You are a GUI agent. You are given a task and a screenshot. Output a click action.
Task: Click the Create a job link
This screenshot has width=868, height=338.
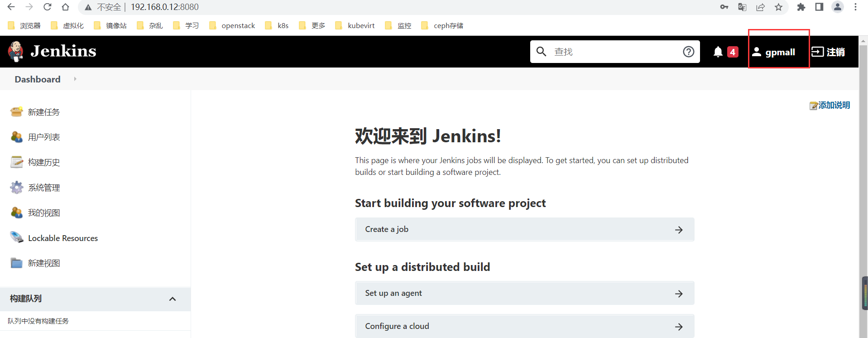click(x=524, y=229)
